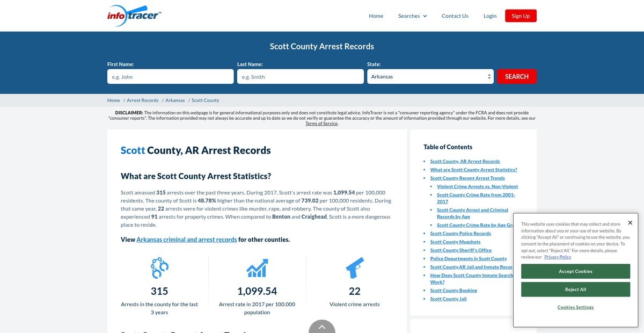Click the 315 arrests statistic value
This screenshot has height=333, width=644.
[x=159, y=291]
